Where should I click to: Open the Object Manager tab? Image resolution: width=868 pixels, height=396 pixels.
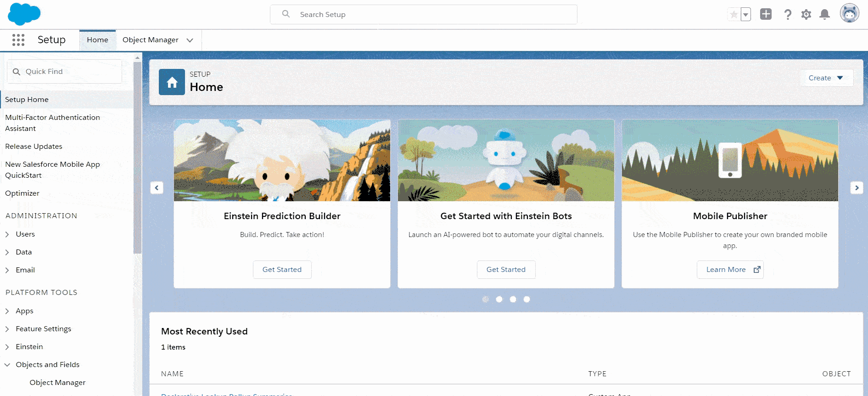[151, 40]
